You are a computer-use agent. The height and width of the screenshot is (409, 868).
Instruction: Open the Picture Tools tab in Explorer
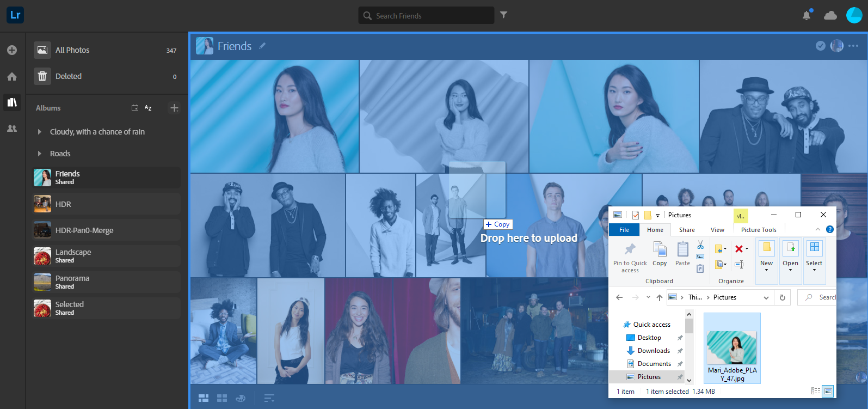tap(759, 230)
